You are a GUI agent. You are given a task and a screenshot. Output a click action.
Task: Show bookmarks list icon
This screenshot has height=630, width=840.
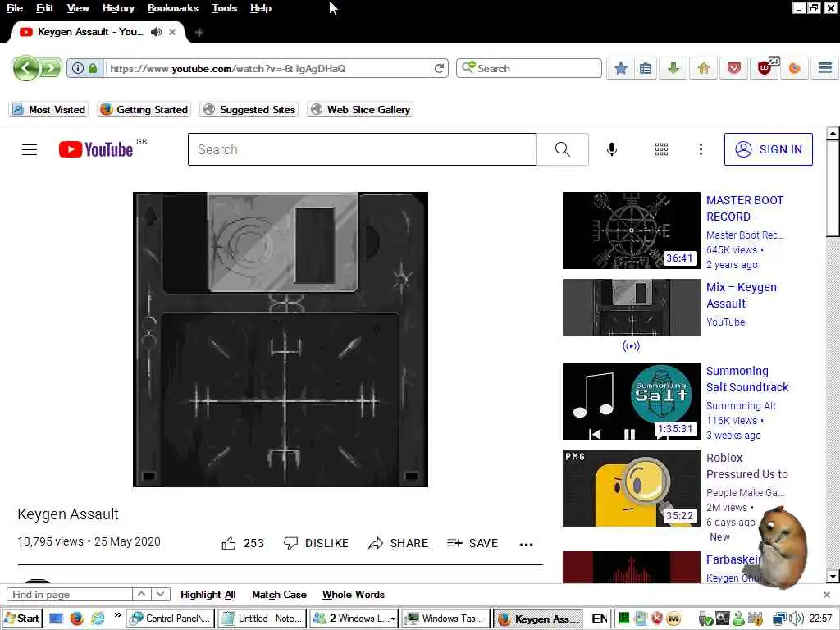[646, 69]
